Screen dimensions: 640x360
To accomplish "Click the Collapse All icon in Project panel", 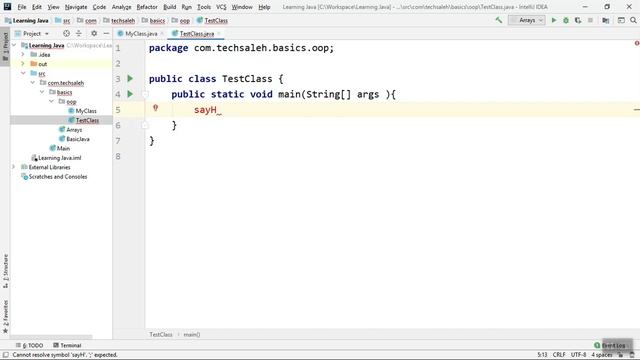I will (x=79, y=33).
